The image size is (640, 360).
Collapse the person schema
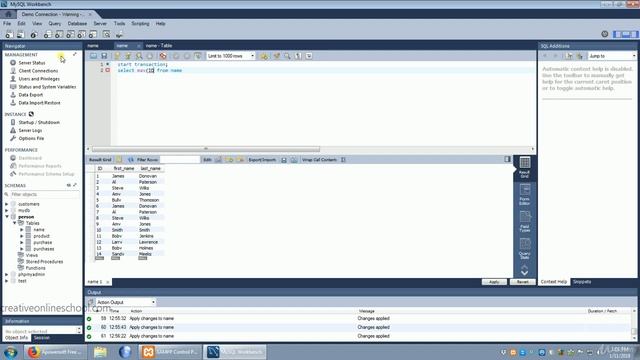(x=7, y=217)
